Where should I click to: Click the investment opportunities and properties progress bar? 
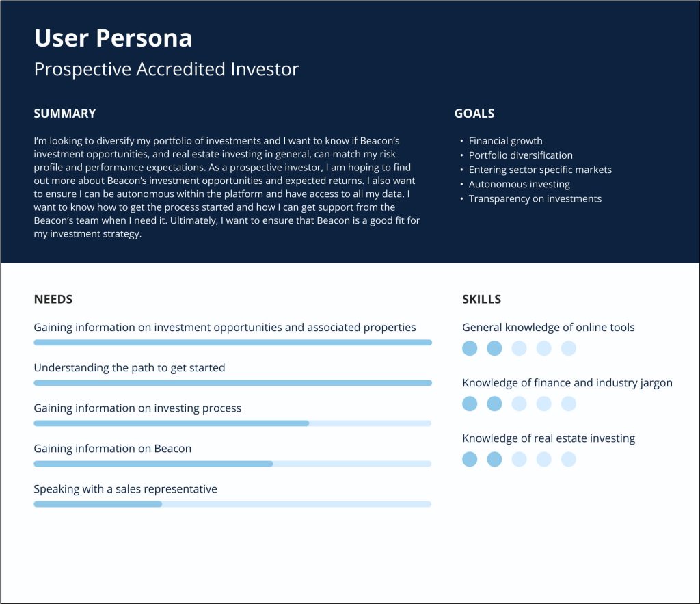point(232,342)
